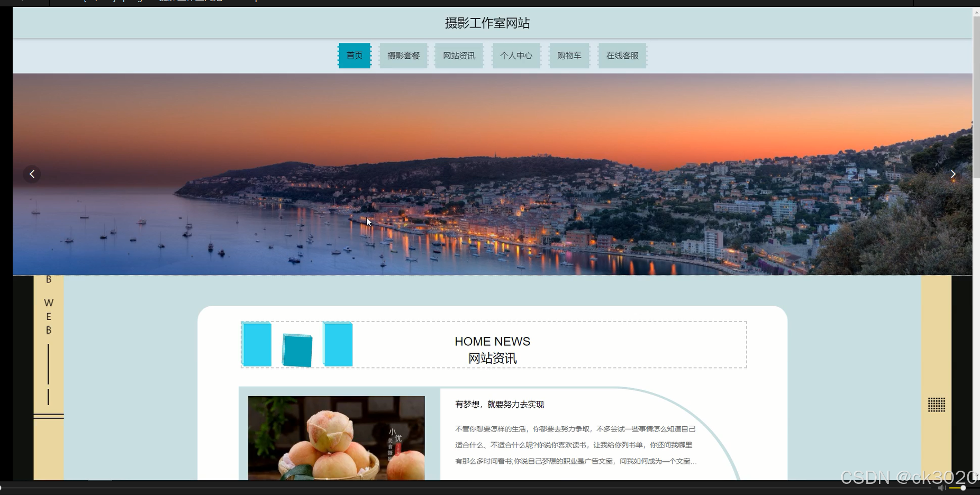Click the 摄影工作室网站 site title
Image resolution: width=980 pixels, height=495 pixels.
[x=487, y=23]
